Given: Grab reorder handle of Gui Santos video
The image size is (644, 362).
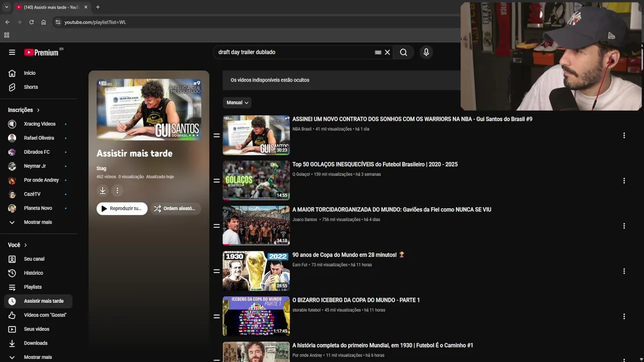Looking at the screenshot, I should (217, 135).
